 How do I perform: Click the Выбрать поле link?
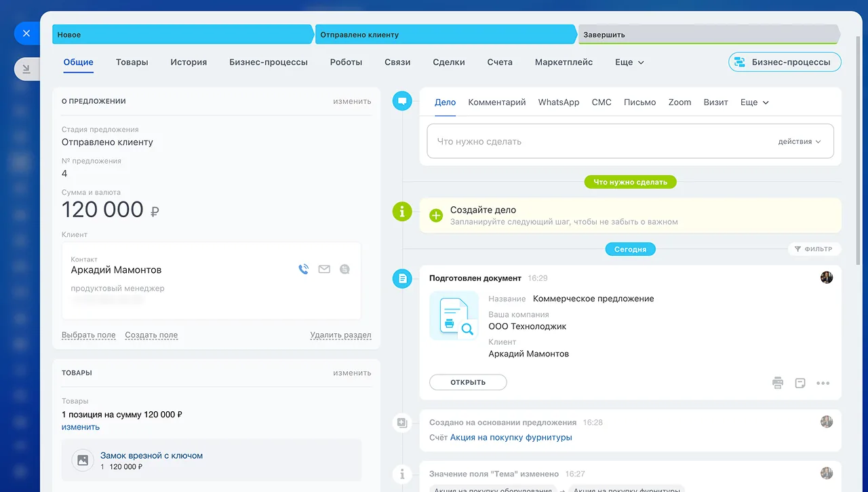89,335
